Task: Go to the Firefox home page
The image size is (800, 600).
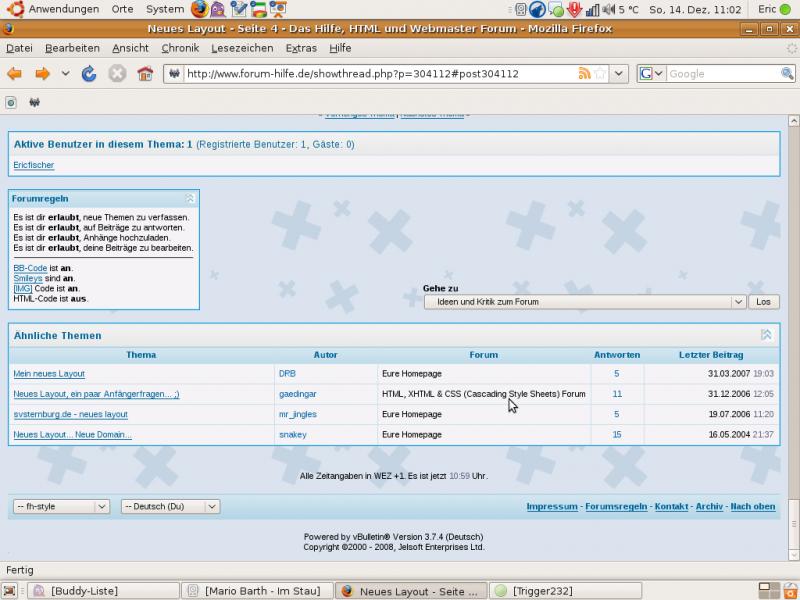Action: tap(145, 73)
